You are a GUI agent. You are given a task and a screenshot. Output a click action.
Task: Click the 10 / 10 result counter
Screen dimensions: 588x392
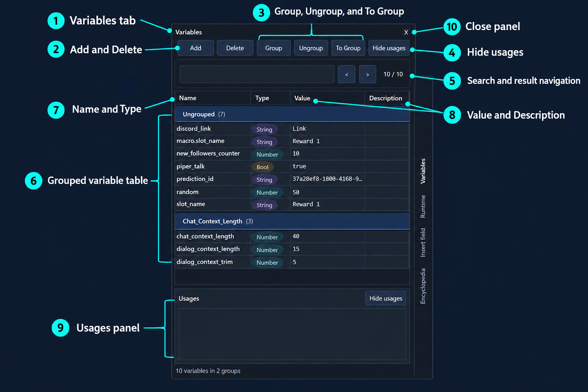pyautogui.click(x=393, y=74)
